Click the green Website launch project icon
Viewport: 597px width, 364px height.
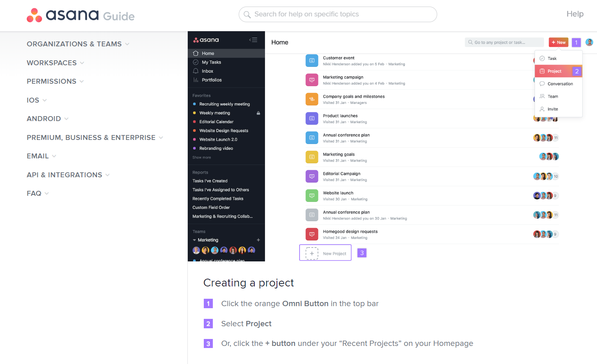tap(312, 196)
